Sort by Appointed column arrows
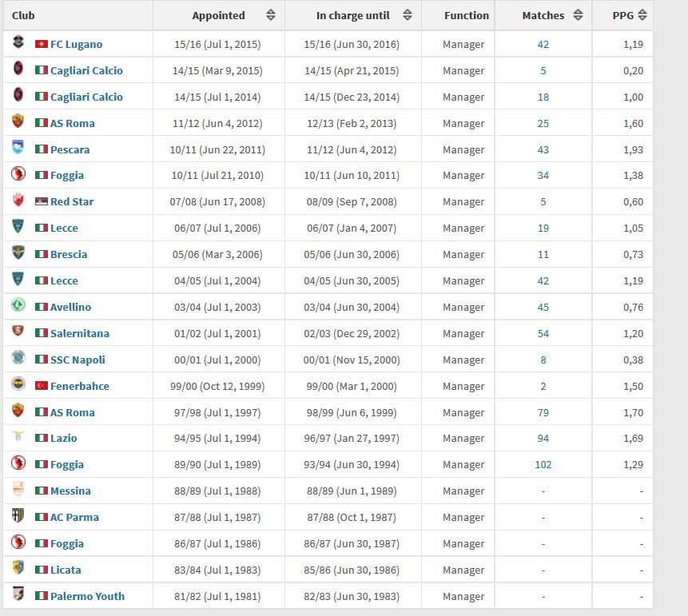688x616 pixels. click(271, 15)
